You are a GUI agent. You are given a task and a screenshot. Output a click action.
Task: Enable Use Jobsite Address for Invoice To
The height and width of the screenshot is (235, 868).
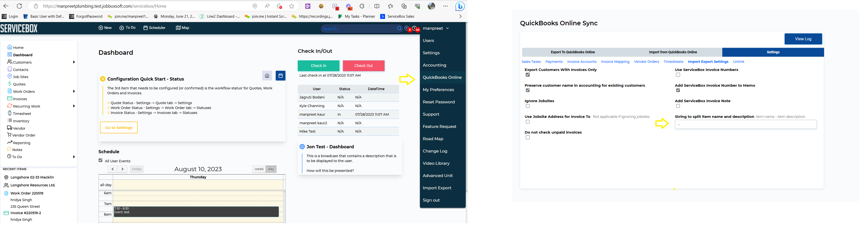pos(528,122)
